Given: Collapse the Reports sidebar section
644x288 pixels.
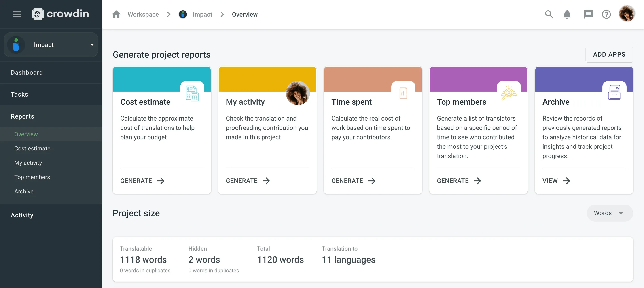Looking at the screenshot, I should 22,116.
